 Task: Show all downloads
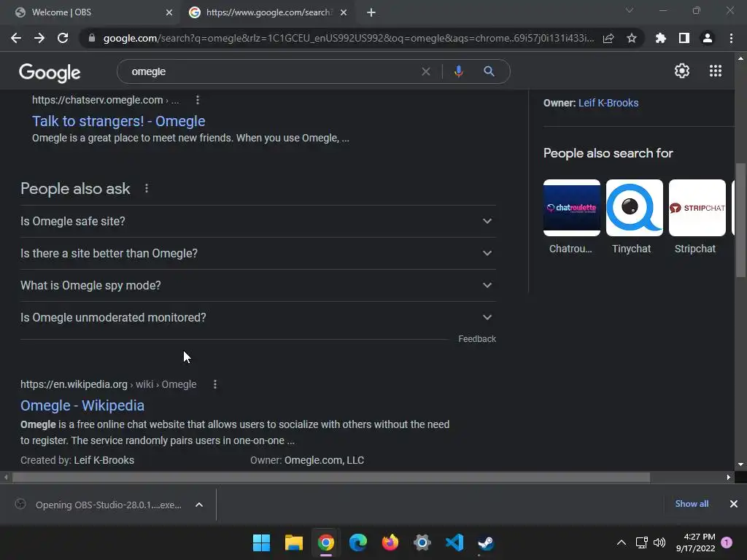(692, 504)
